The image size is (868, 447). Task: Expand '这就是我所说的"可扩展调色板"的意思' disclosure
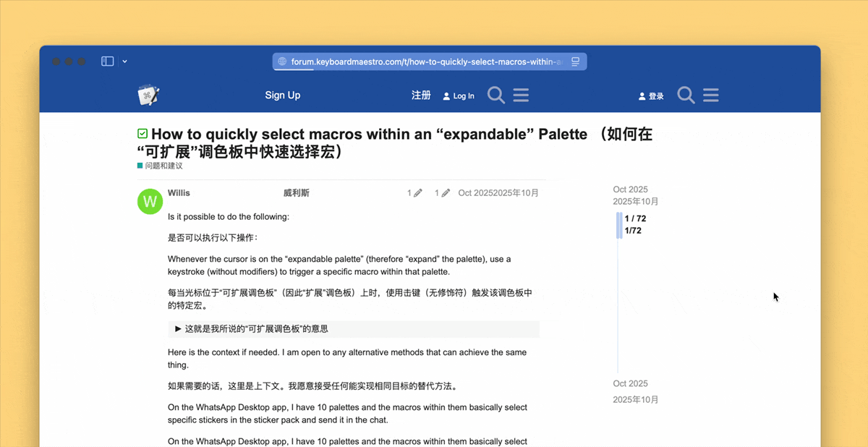point(354,328)
